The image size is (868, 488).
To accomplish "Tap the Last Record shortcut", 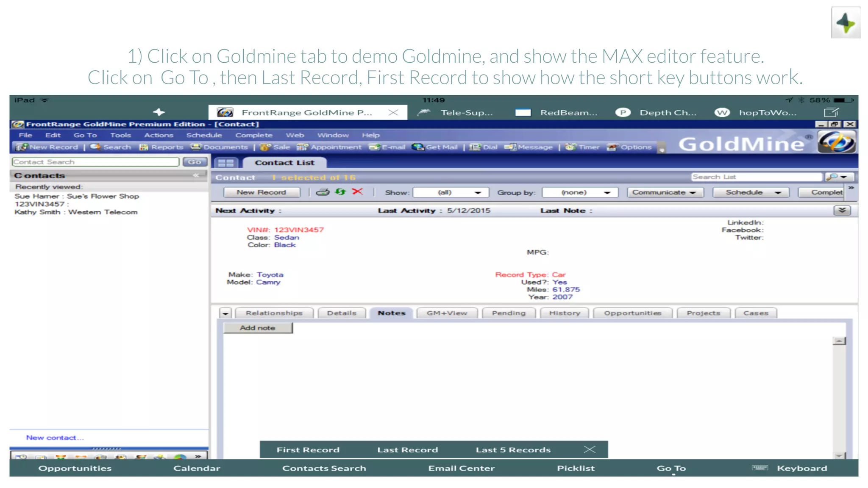I will coord(408,450).
